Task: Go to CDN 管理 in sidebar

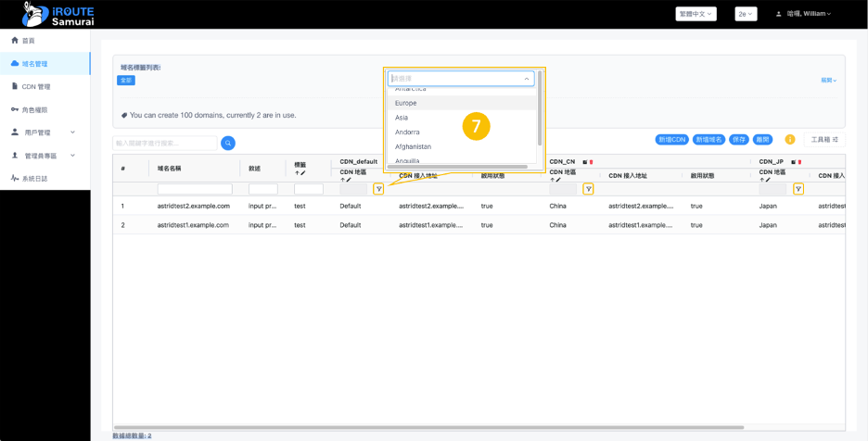Action: [35, 87]
